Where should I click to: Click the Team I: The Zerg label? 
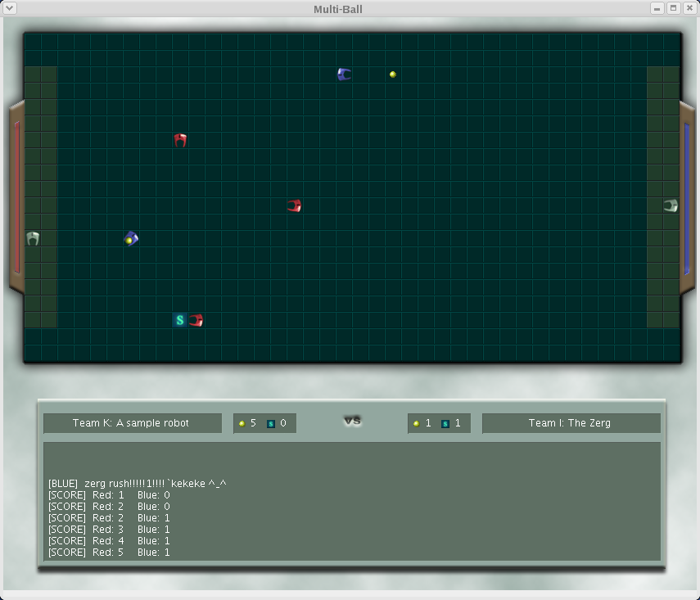pos(570,423)
